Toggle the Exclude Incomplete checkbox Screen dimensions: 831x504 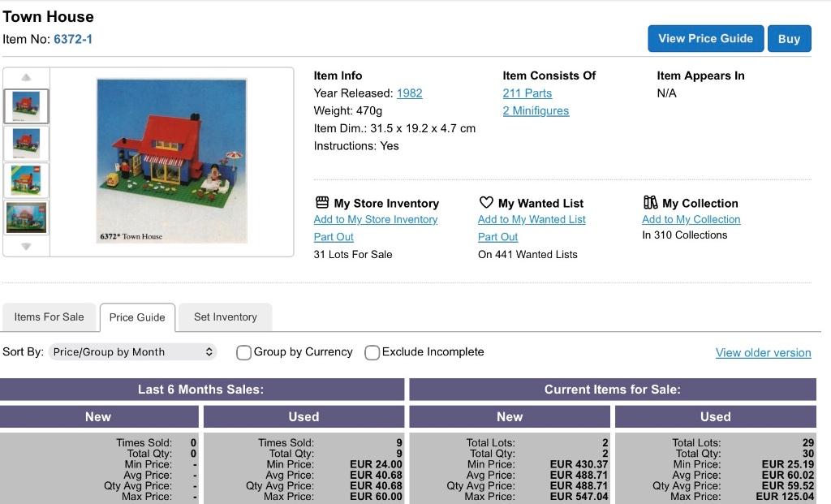[372, 352]
